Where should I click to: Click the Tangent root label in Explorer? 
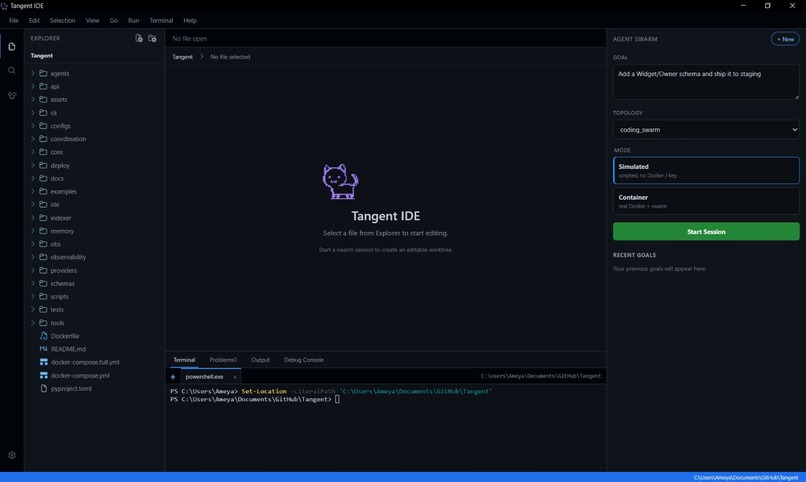[42, 55]
